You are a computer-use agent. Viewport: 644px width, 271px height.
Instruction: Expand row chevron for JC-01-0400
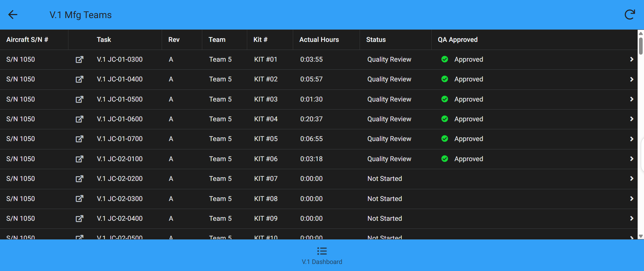click(x=632, y=79)
